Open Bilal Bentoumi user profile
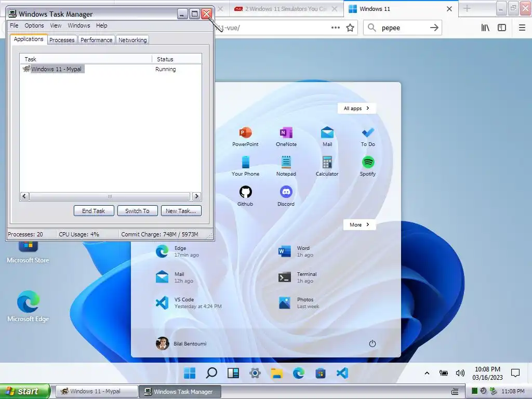This screenshot has width=532, height=399. point(181,343)
